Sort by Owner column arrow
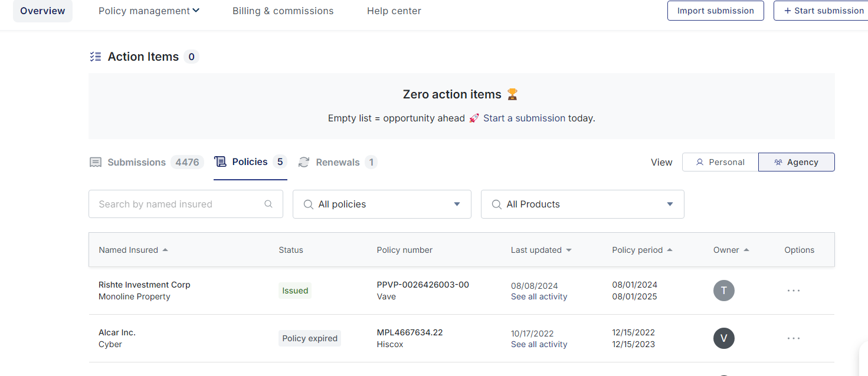Image resolution: width=868 pixels, height=376 pixels. point(746,250)
